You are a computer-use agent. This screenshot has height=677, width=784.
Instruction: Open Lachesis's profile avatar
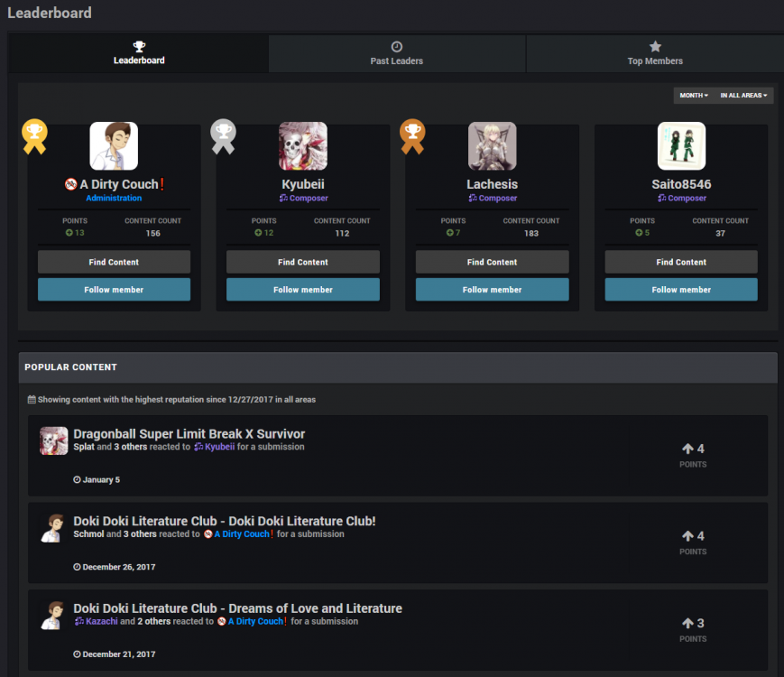click(492, 146)
